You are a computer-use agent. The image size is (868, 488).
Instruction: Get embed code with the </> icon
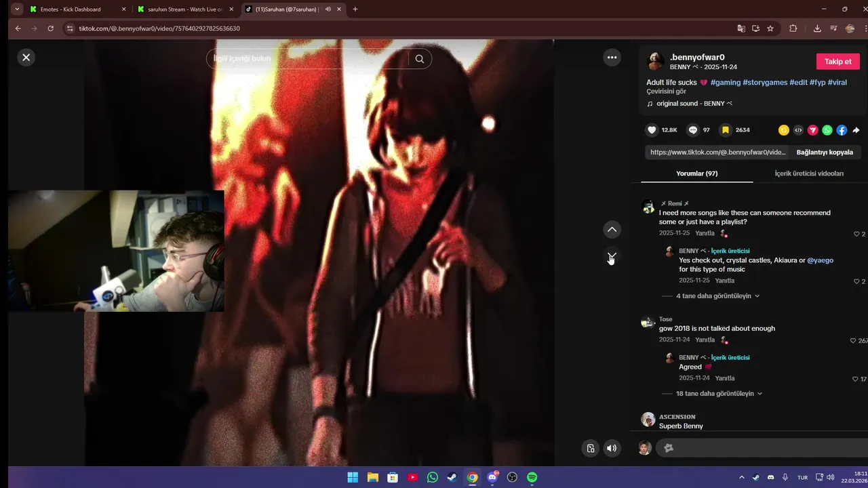(798, 130)
